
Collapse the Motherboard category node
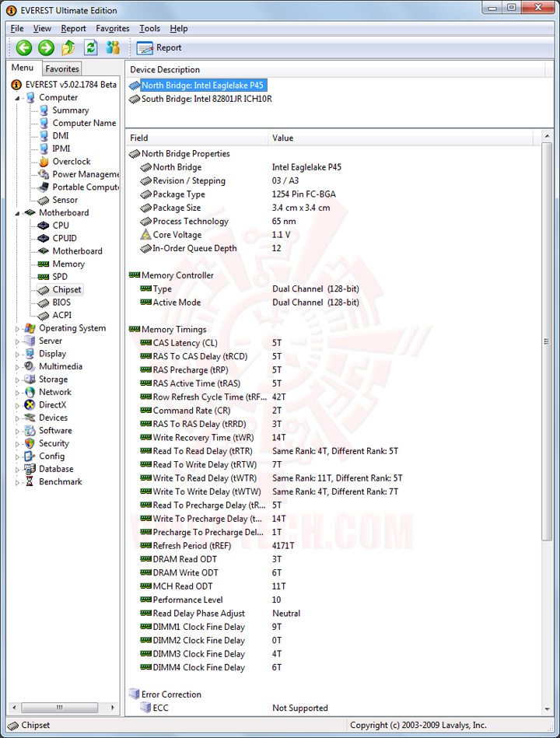tap(17, 213)
